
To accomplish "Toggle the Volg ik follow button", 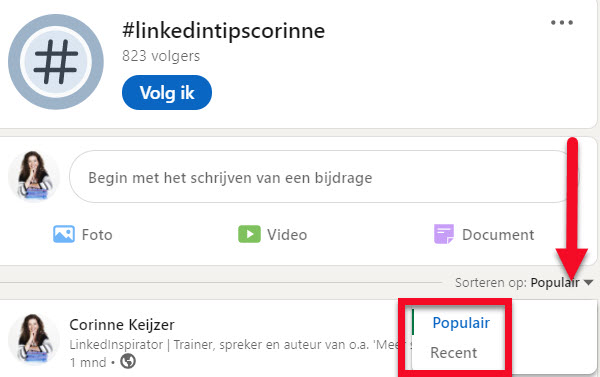I will [x=167, y=93].
